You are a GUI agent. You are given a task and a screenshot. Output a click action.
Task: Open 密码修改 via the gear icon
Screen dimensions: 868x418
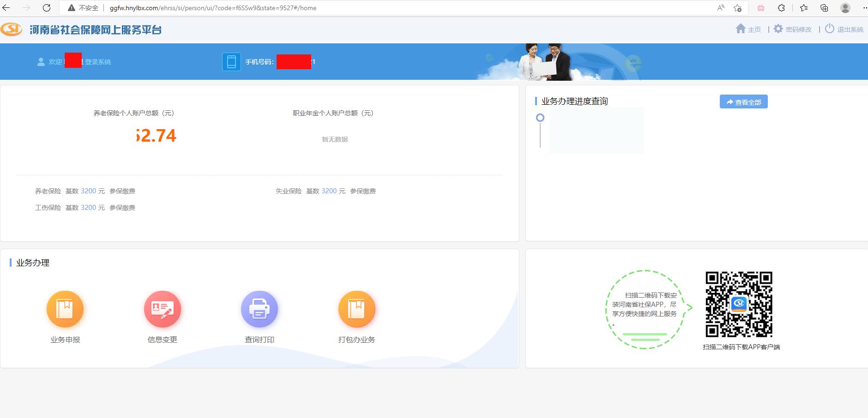[x=778, y=29]
